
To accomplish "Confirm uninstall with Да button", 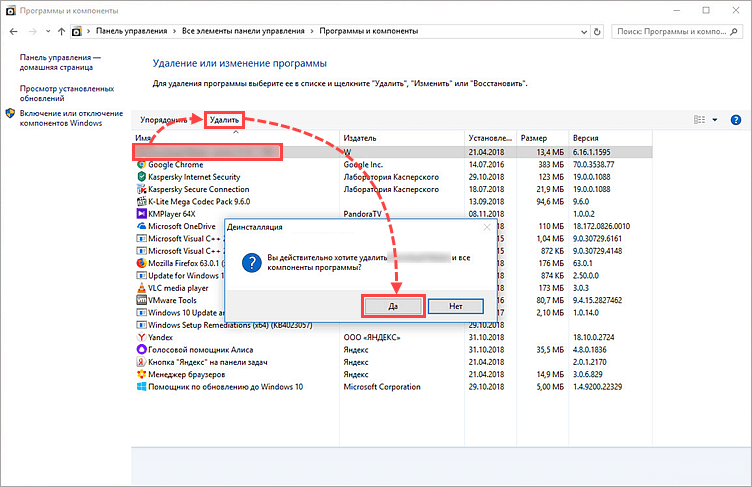I will click(x=393, y=306).
